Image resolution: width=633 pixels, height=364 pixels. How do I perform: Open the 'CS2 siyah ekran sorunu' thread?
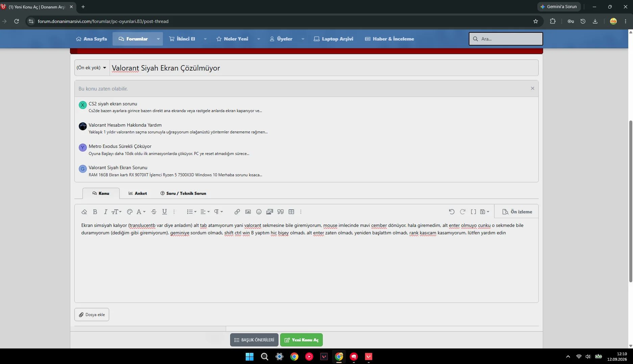(113, 104)
